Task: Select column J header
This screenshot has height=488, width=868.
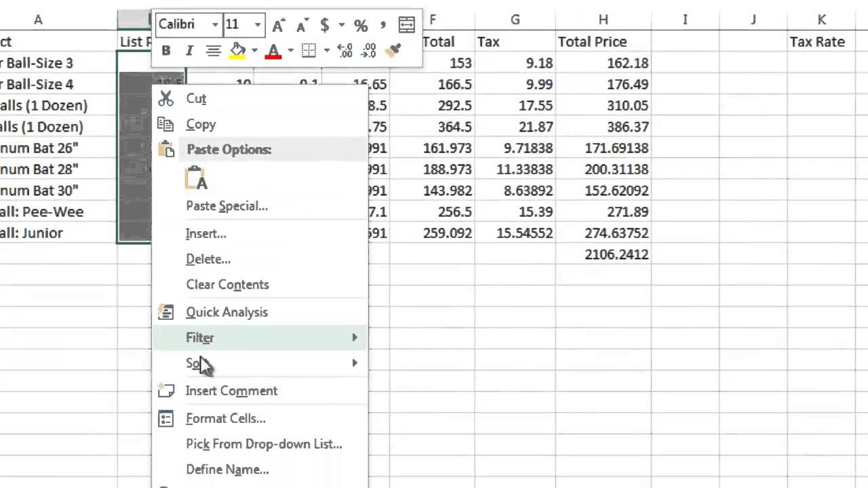Action: (x=753, y=20)
